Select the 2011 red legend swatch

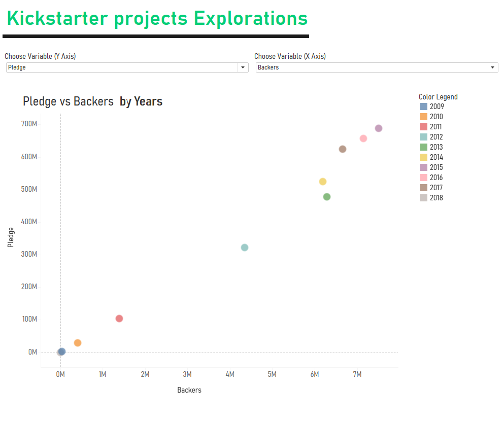tap(424, 127)
